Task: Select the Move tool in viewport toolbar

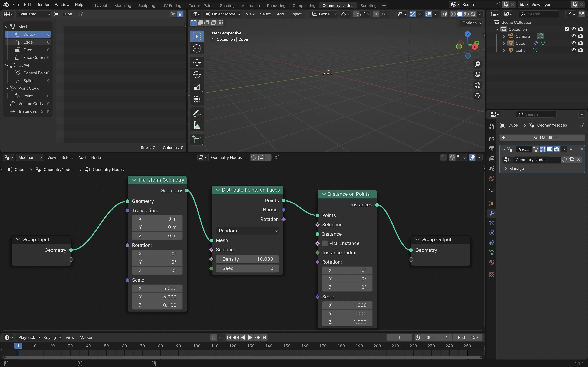Action: (197, 62)
